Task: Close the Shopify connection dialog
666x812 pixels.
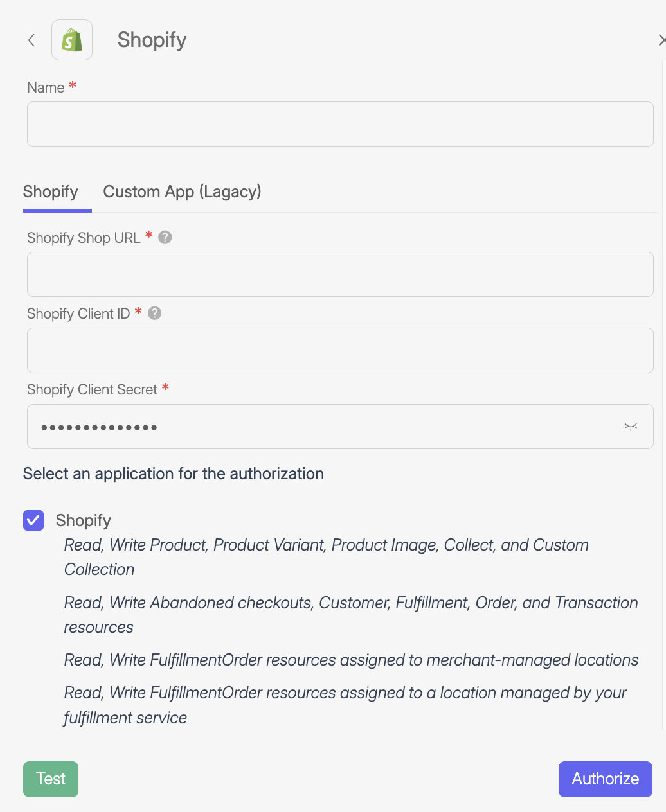Action: pyautogui.click(x=661, y=40)
